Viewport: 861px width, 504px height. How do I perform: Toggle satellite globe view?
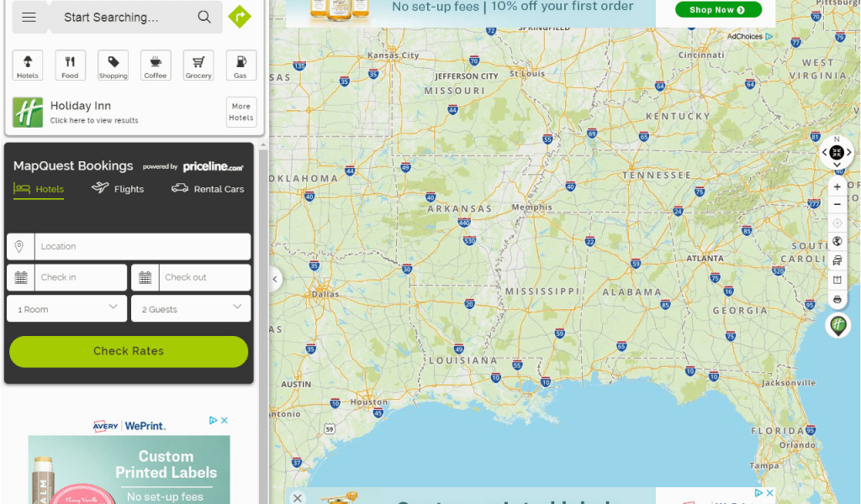[x=837, y=242]
